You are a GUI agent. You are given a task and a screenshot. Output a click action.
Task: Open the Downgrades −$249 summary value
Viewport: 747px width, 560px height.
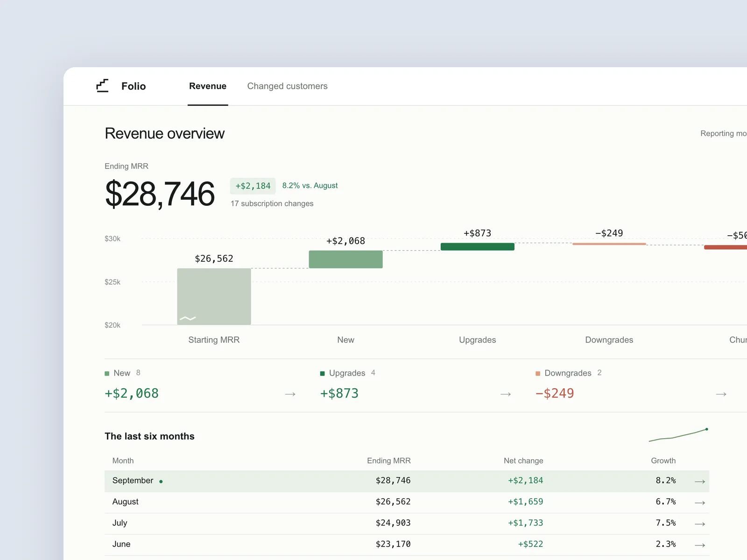point(555,393)
